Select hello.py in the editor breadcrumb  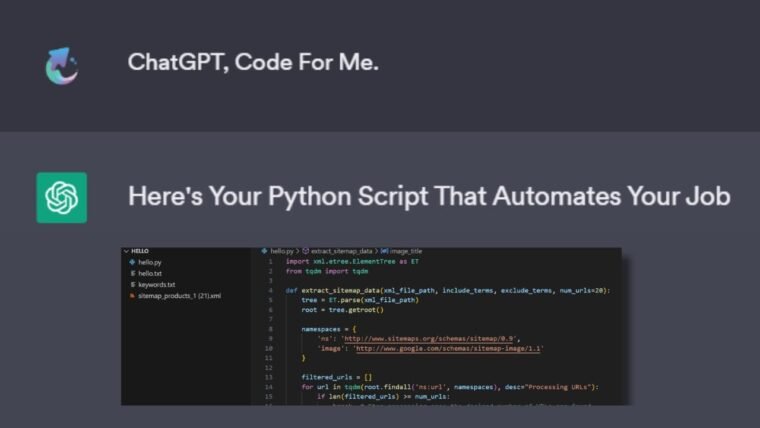coord(282,251)
